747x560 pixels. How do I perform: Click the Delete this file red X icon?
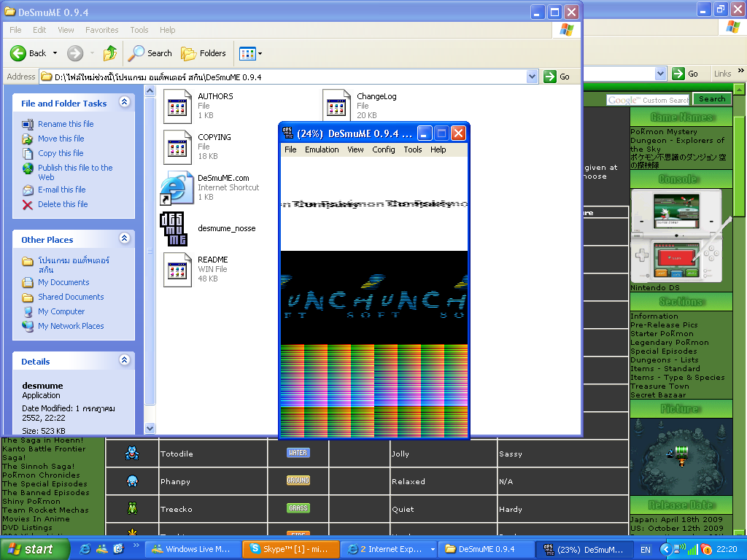(x=28, y=205)
